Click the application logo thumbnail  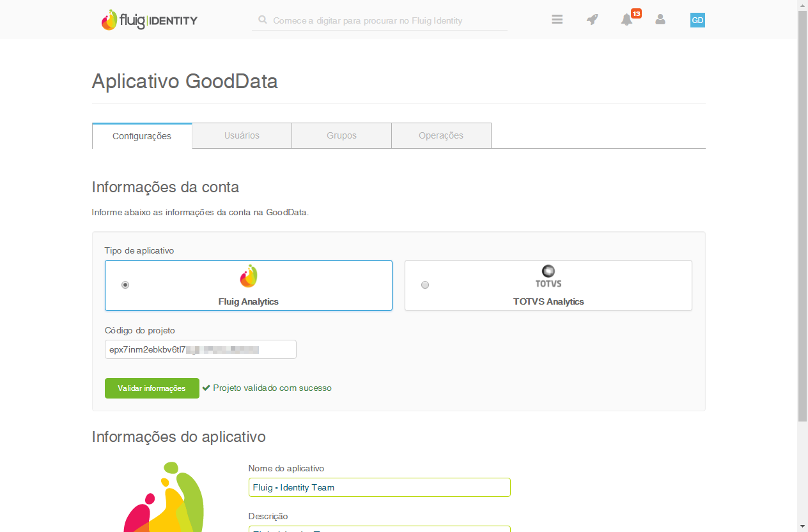(x=164, y=497)
